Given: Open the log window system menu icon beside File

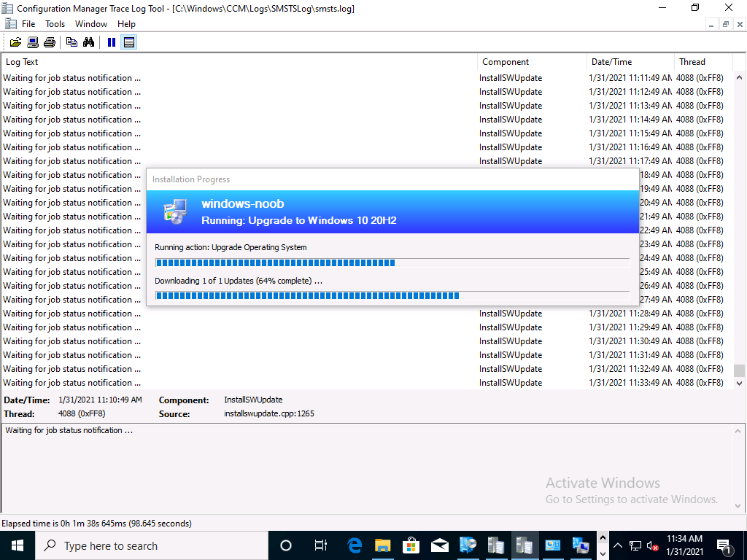Looking at the screenshot, I should tap(10, 24).
